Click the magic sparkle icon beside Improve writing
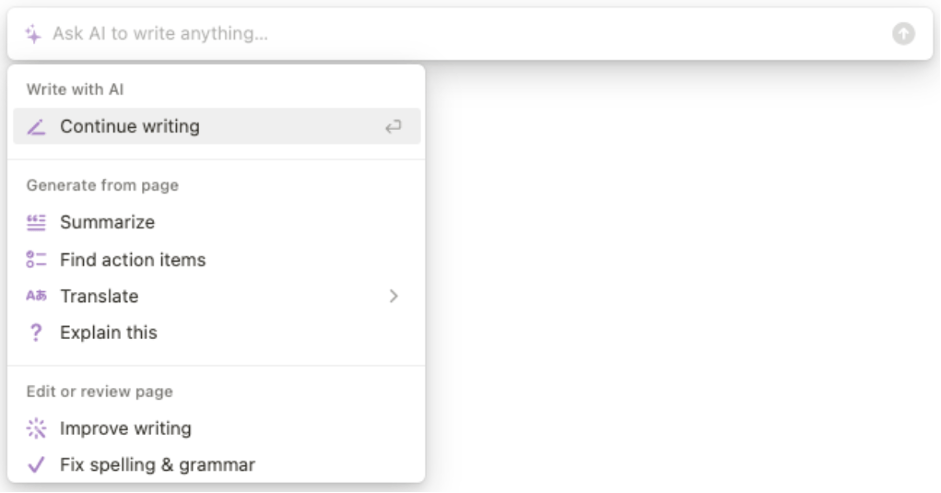The height and width of the screenshot is (493, 941). tap(36, 429)
